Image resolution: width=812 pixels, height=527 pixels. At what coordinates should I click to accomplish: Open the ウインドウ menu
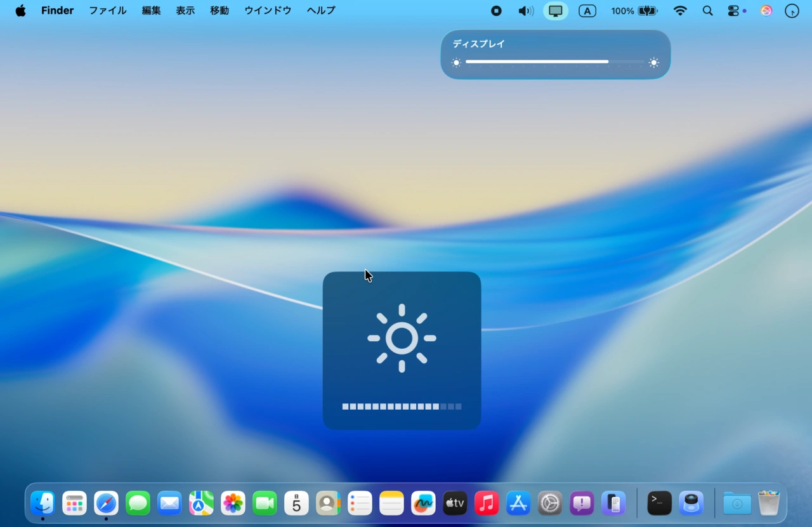tap(267, 10)
